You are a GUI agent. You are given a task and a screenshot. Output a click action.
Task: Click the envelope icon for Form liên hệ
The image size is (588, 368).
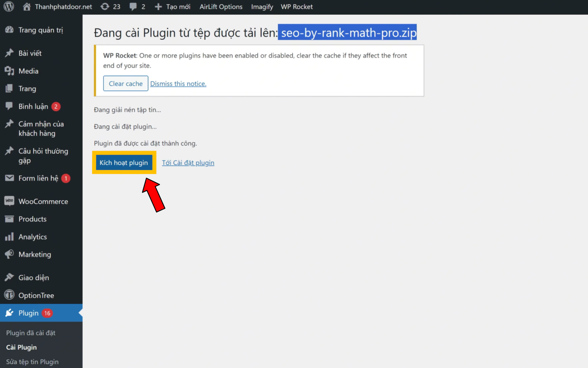click(x=9, y=178)
